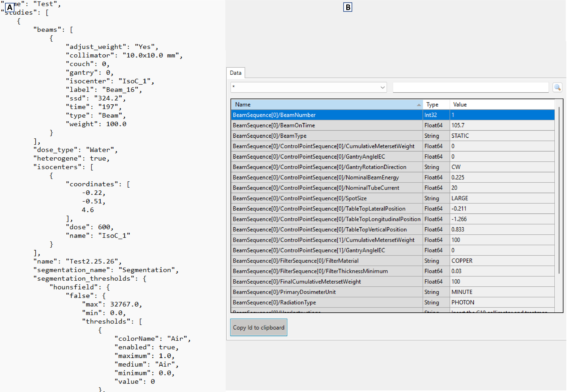
Task: Click the "max": 32767.0 line
Action: 112,304
